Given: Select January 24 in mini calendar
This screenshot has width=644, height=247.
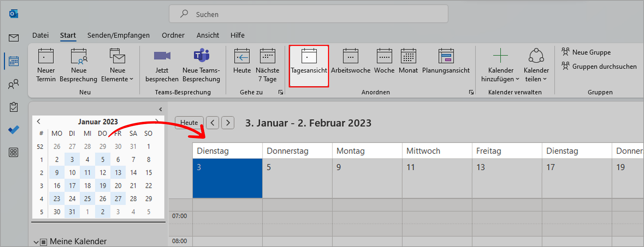Looking at the screenshot, I should click(72, 199).
